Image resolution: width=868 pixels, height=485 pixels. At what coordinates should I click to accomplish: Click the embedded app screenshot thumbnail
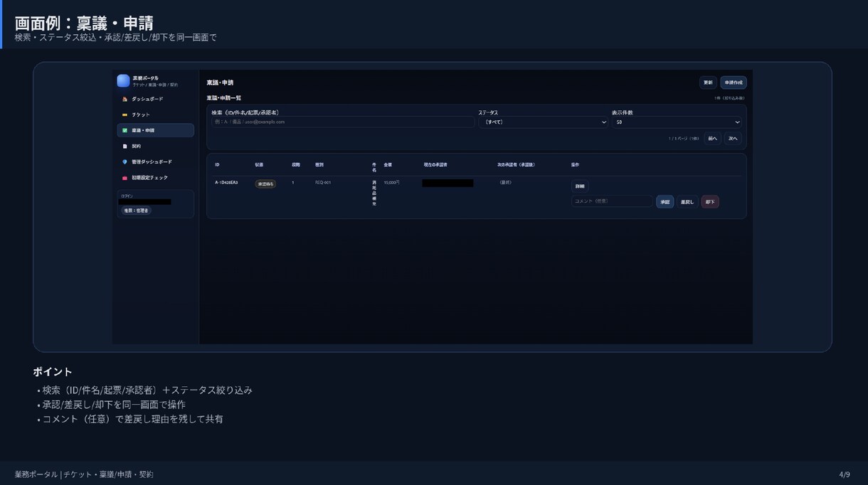click(433, 207)
